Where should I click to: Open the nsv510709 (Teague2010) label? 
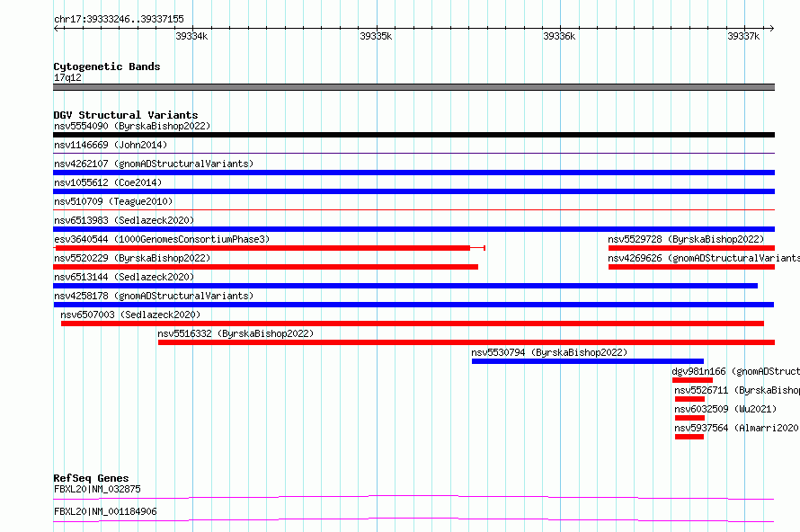[x=113, y=201]
